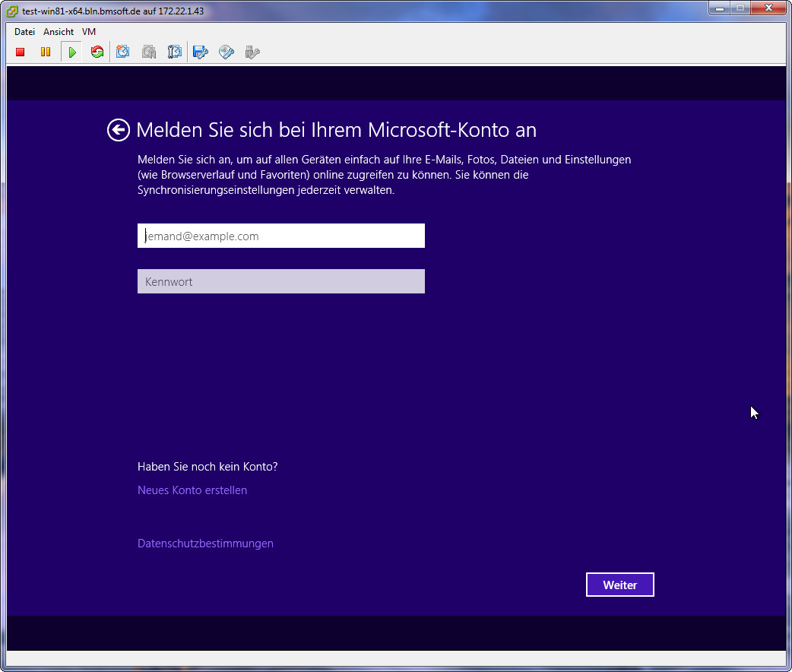Open the Neues Konto erstellen link

click(192, 490)
